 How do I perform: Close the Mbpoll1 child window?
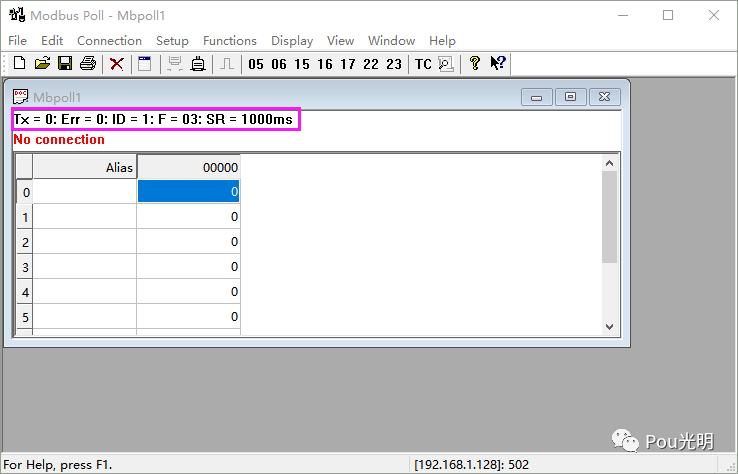[605, 97]
